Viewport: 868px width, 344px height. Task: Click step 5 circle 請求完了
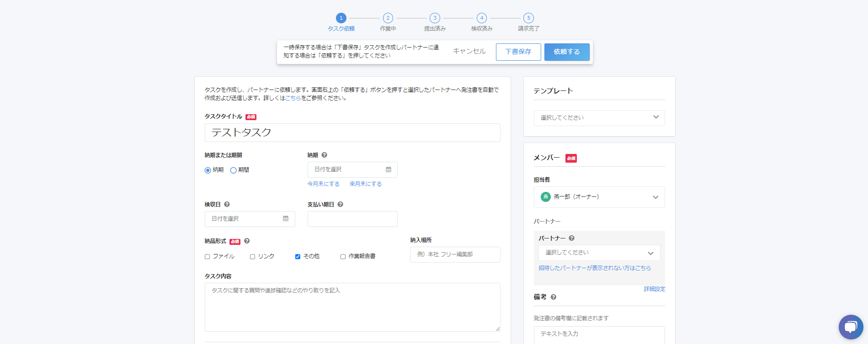[x=528, y=18]
